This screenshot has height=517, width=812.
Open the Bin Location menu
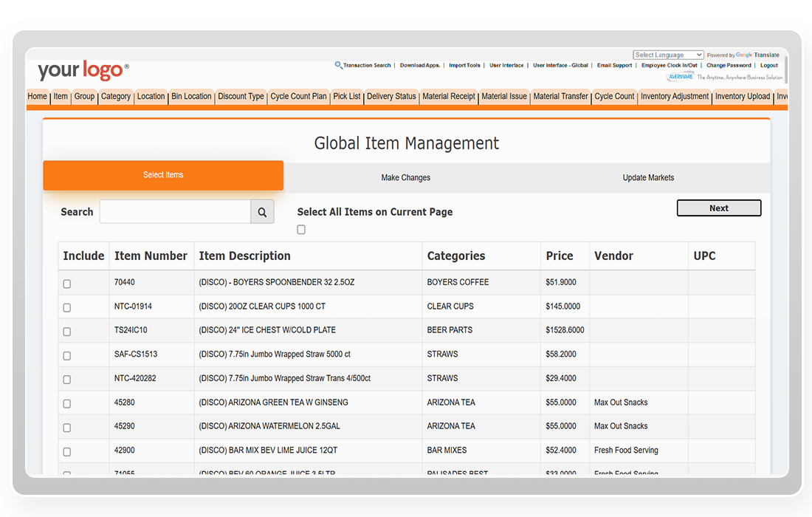point(192,96)
